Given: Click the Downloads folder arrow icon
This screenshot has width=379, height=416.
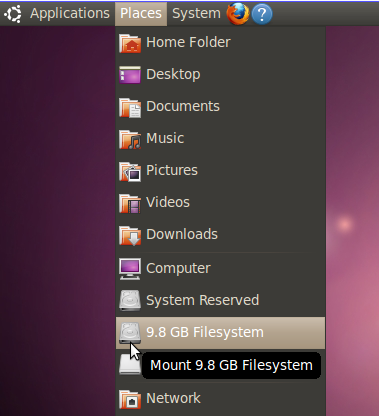Looking at the screenshot, I should click(130, 235).
